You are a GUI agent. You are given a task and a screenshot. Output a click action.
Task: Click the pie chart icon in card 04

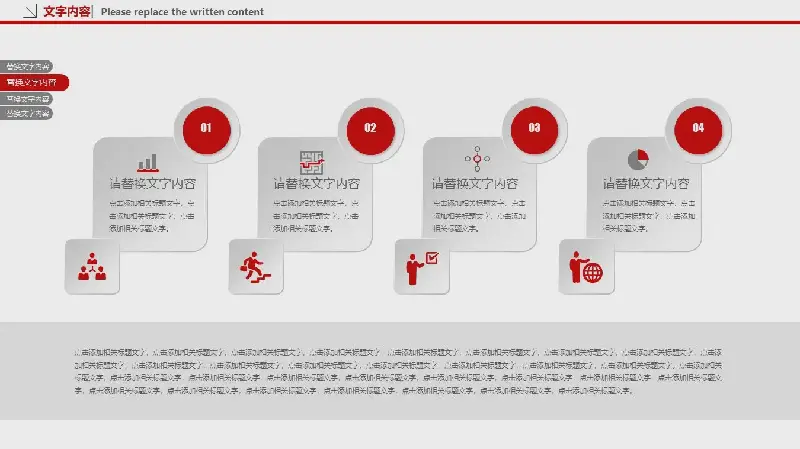point(639,159)
